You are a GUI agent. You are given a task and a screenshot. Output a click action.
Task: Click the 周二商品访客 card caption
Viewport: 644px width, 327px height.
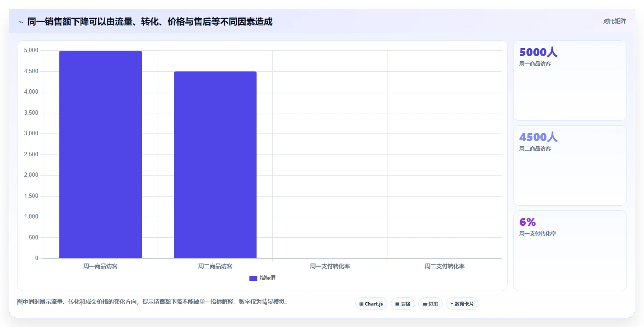535,149
